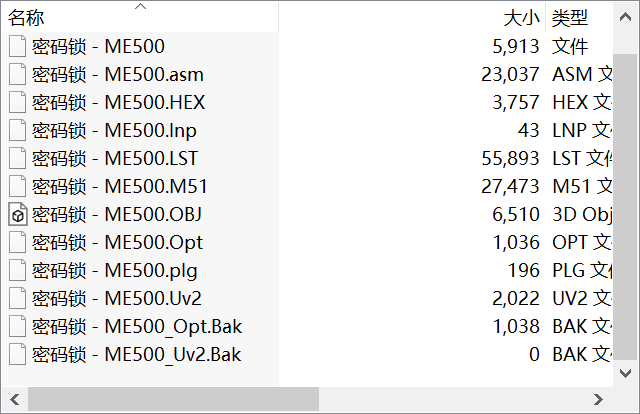
Task: Click the file icon of ME500.M51
Action: pos(18,187)
